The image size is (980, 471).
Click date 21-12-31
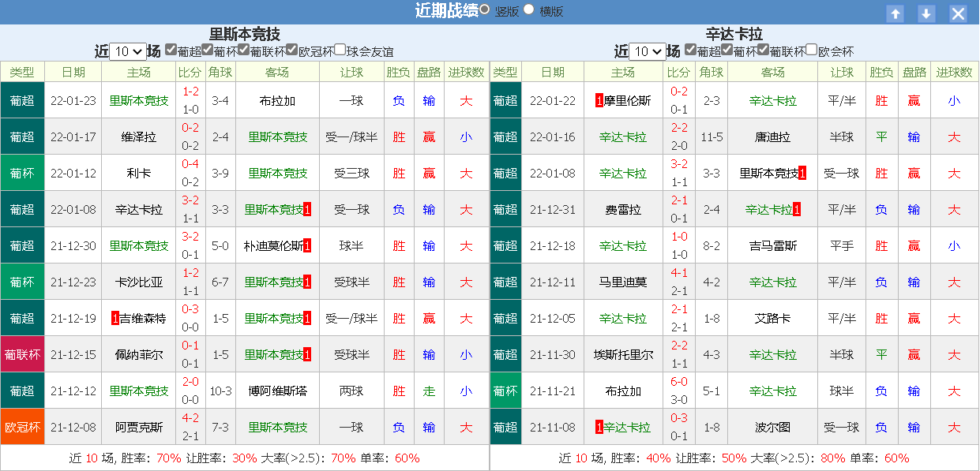[x=553, y=210]
